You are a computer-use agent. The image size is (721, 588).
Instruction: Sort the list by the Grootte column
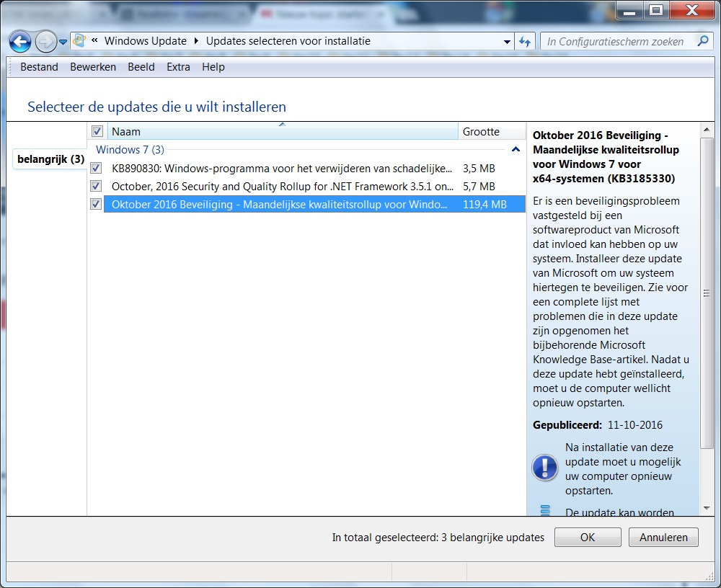pyautogui.click(x=492, y=131)
